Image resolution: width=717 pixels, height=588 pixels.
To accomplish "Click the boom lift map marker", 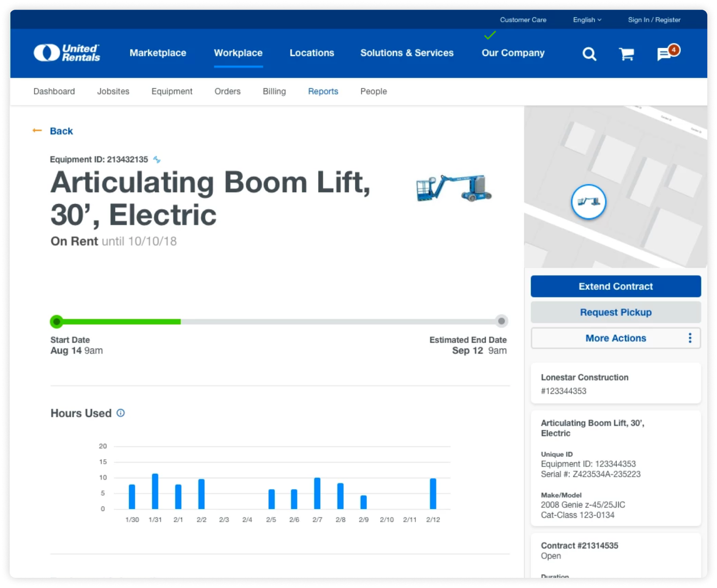I will pyautogui.click(x=589, y=202).
